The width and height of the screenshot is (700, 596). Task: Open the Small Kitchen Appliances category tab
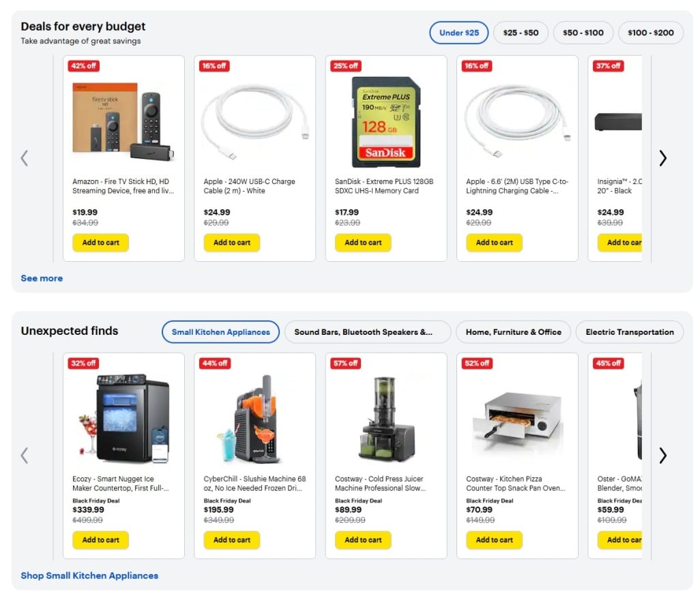click(220, 332)
